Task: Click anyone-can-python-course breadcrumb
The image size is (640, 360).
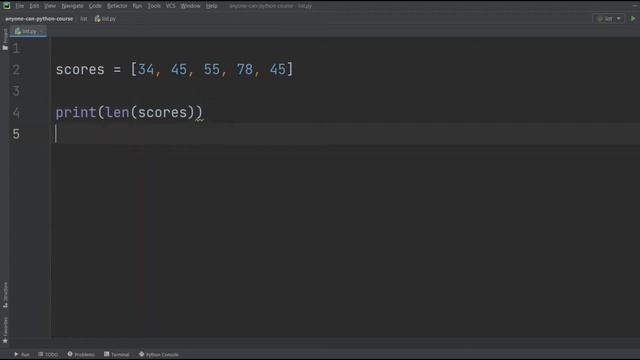Action: [x=39, y=19]
